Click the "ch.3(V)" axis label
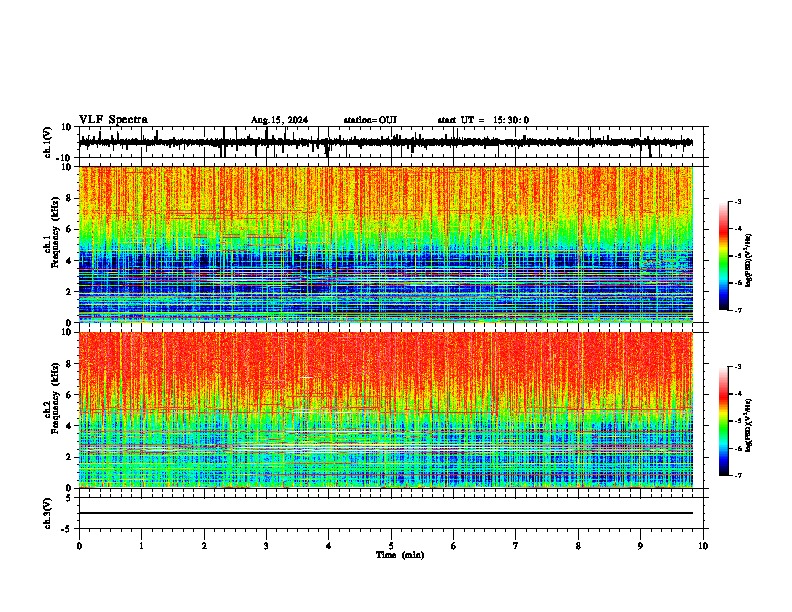This screenshot has height=612, width=792. (x=48, y=513)
